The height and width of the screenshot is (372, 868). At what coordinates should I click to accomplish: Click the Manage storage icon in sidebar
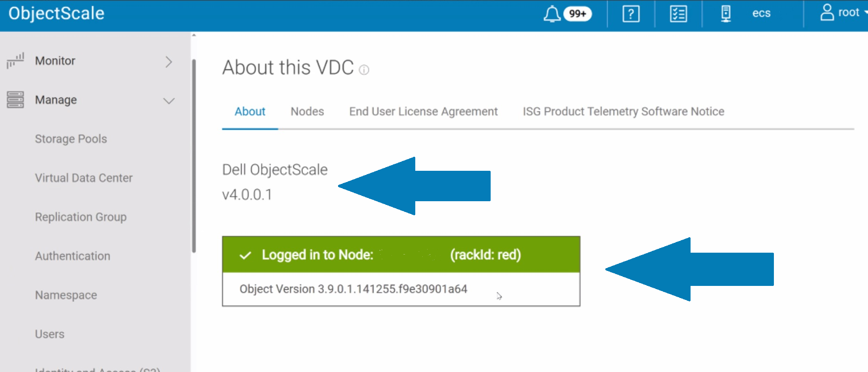15,100
